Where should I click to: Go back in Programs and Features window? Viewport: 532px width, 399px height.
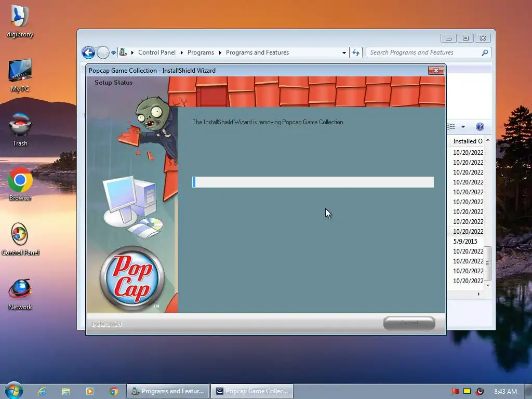click(88, 52)
